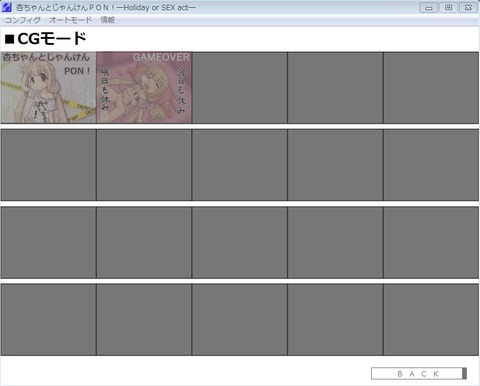Click the ■CGモード heading text
The height and width of the screenshot is (386, 480).
pos(46,39)
